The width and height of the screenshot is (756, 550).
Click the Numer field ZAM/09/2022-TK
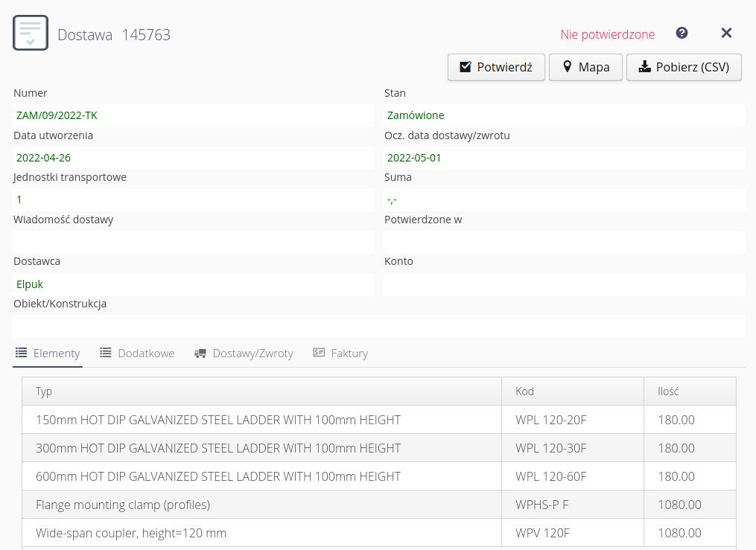(193, 115)
